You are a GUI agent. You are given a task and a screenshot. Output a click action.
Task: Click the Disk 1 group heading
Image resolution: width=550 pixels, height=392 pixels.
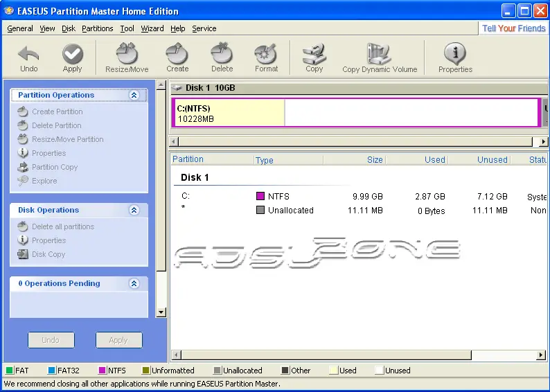195,177
